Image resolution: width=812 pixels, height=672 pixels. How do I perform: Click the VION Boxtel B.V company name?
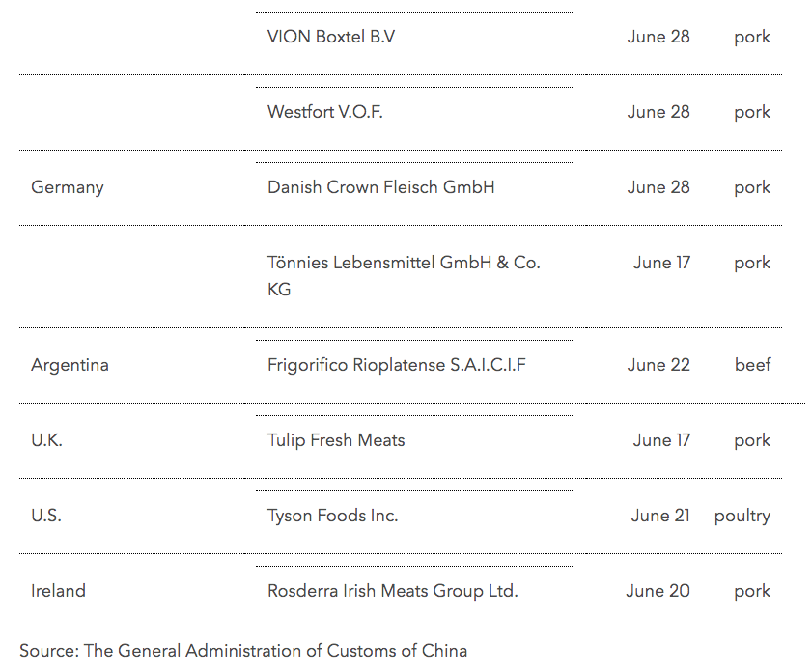pyautogui.click(x=331, y=37)
